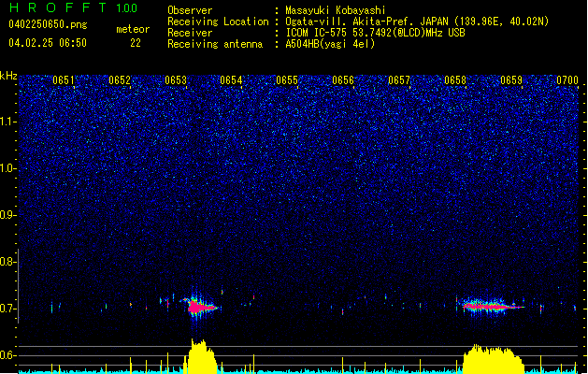Click the meteor label
The height and width of the screenshot is (374, 588).
click(x=133, y=29)
